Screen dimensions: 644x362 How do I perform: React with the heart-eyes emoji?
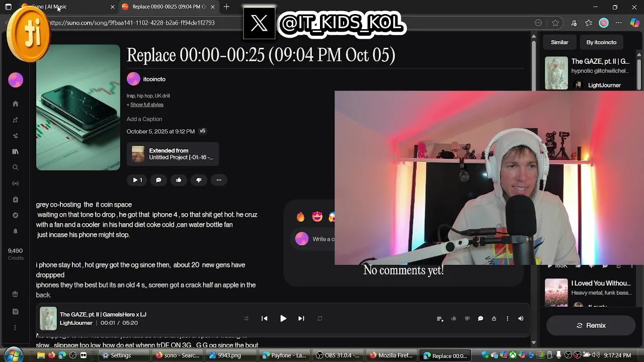coord(317,217)
